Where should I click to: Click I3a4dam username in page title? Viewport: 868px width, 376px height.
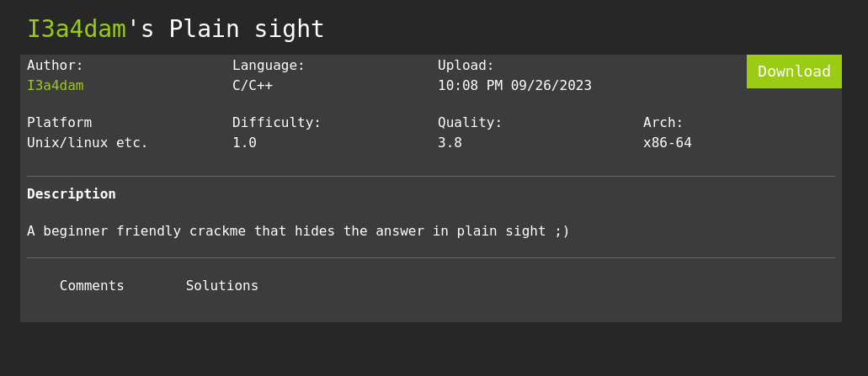click(x=77, y=29)
